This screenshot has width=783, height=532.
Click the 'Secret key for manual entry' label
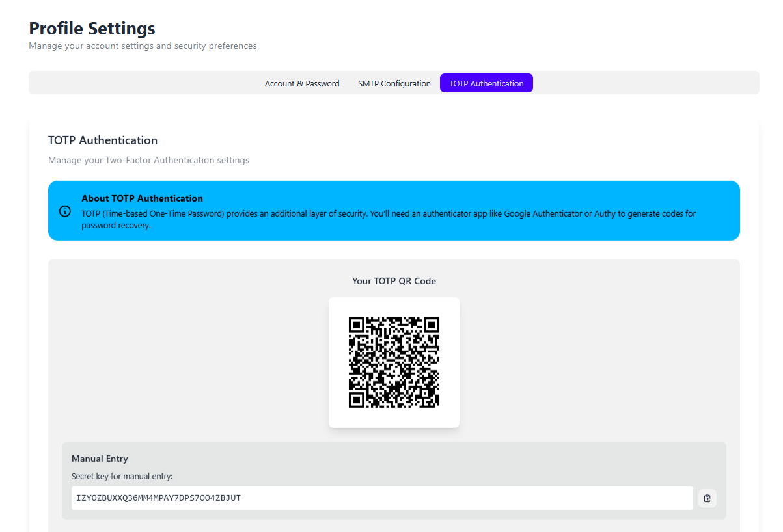(122, 476)
